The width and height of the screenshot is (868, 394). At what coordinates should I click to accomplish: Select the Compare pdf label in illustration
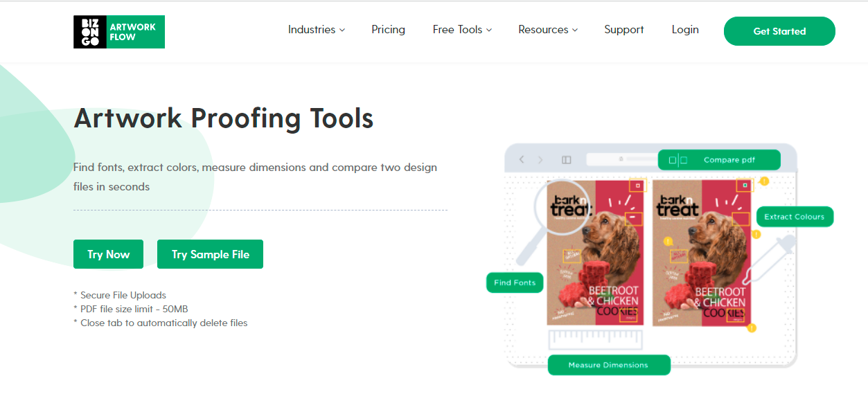(719, 160)
